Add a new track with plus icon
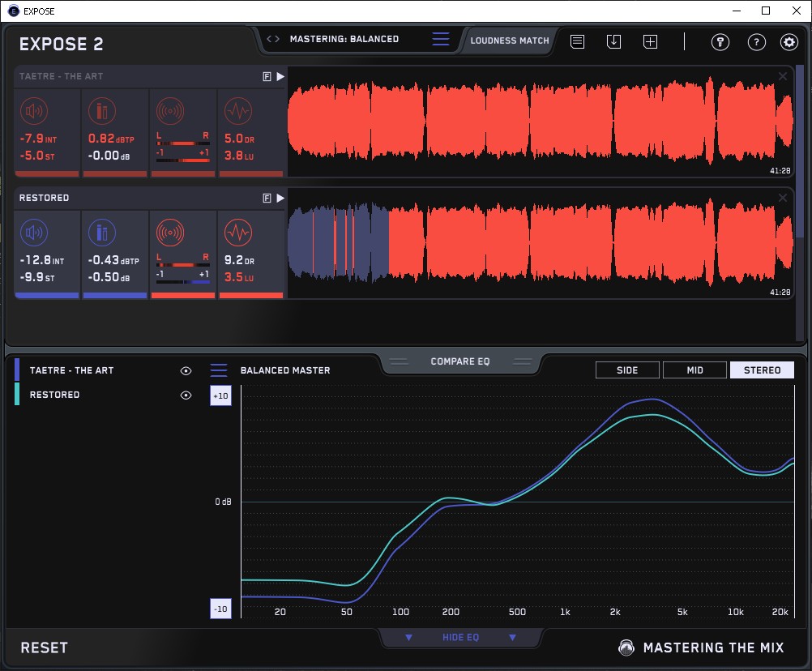812x671 pixels. coord(651,41)
